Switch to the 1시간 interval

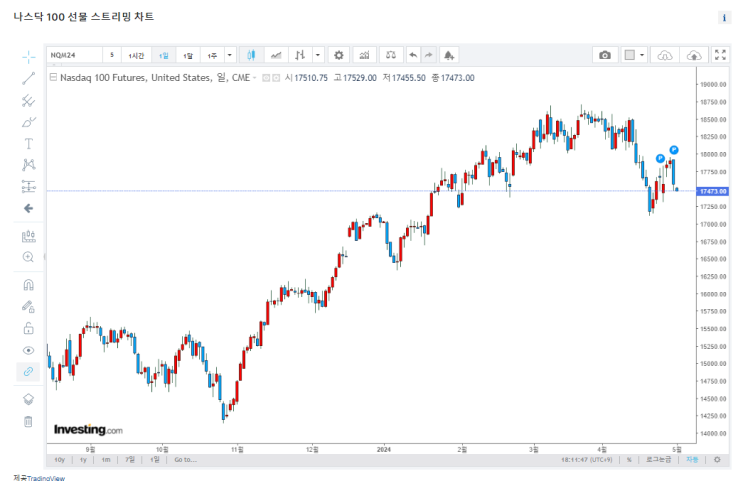pyautogui.click(x=137, y=55)
